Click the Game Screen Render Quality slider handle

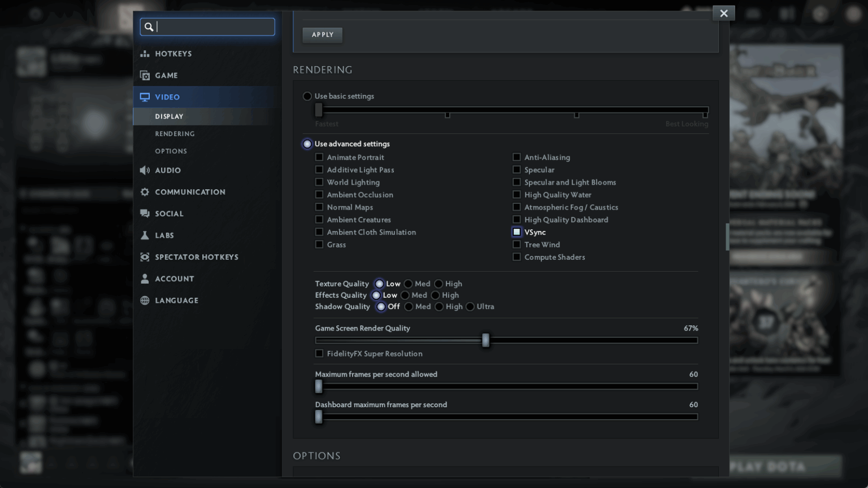click(485, 340)
